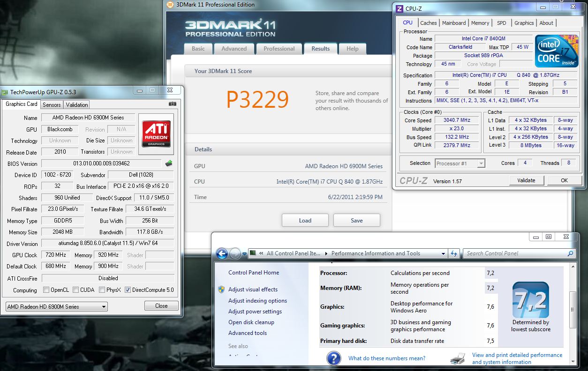
Task: Click the Load button in 3DMark
Action: point(305,221)
